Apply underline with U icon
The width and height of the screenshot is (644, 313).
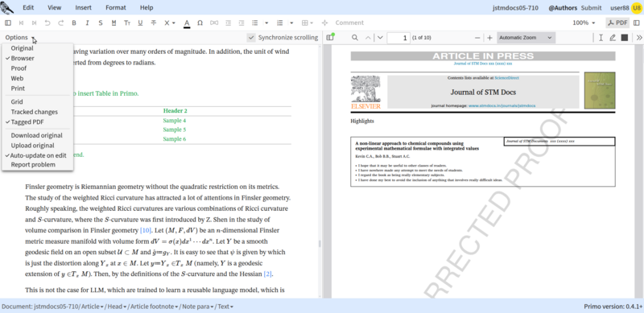(140, 23)
